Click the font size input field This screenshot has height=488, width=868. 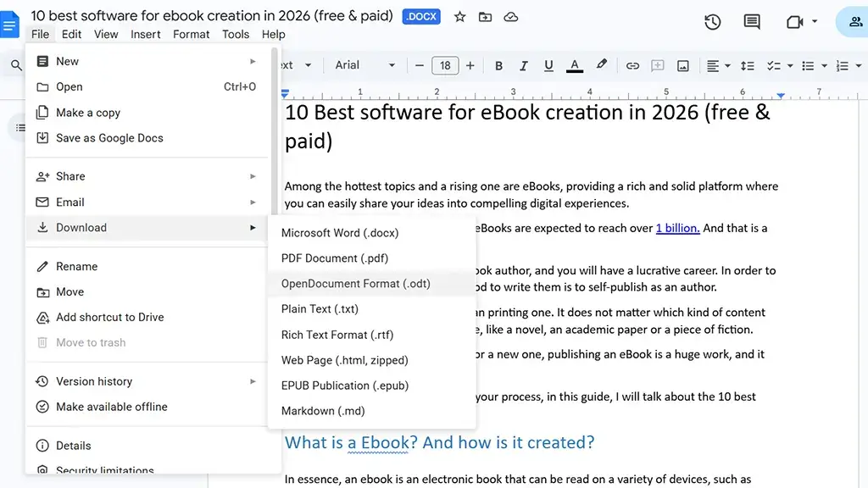coord(445,65)
